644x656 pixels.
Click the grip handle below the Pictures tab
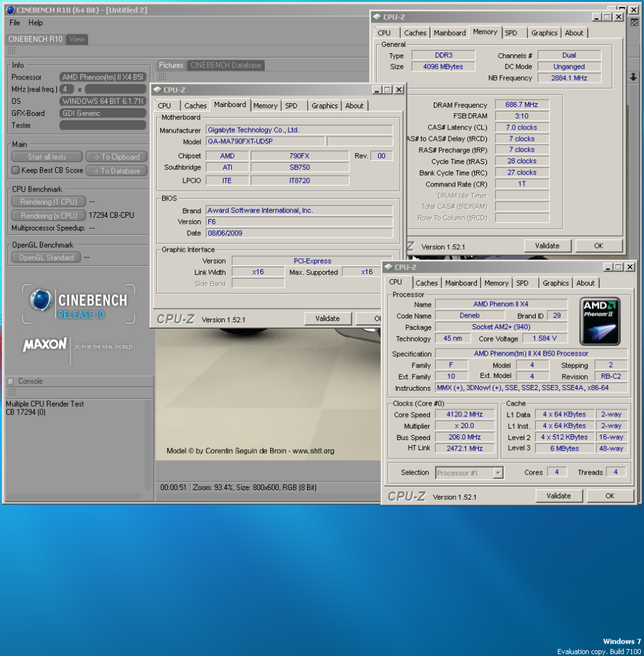(x=162, y=77)
